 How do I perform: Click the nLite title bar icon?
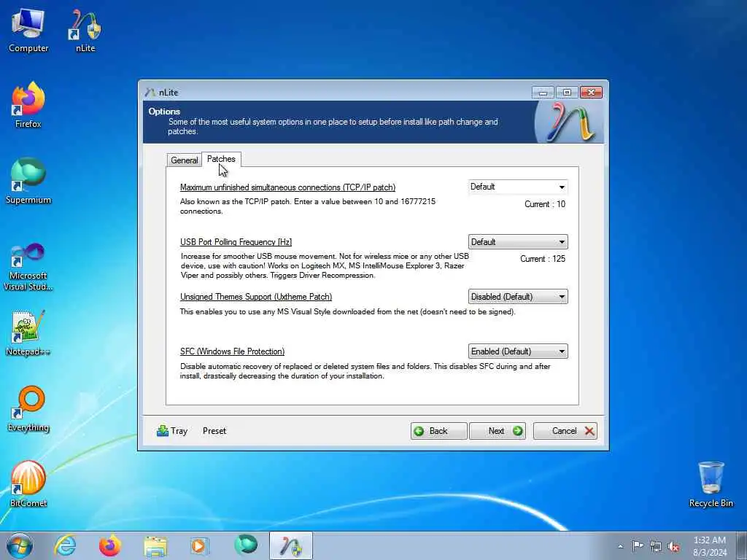point(150,93)
